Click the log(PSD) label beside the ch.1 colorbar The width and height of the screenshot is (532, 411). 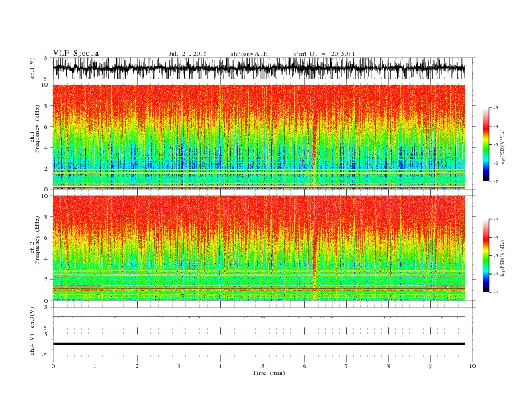[x=503, y=146]
